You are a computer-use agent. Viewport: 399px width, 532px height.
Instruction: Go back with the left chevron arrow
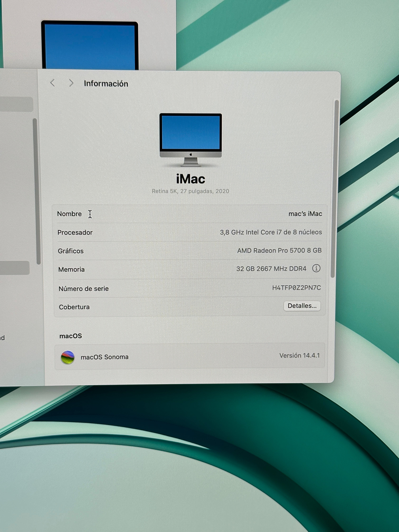coord(53,83)
